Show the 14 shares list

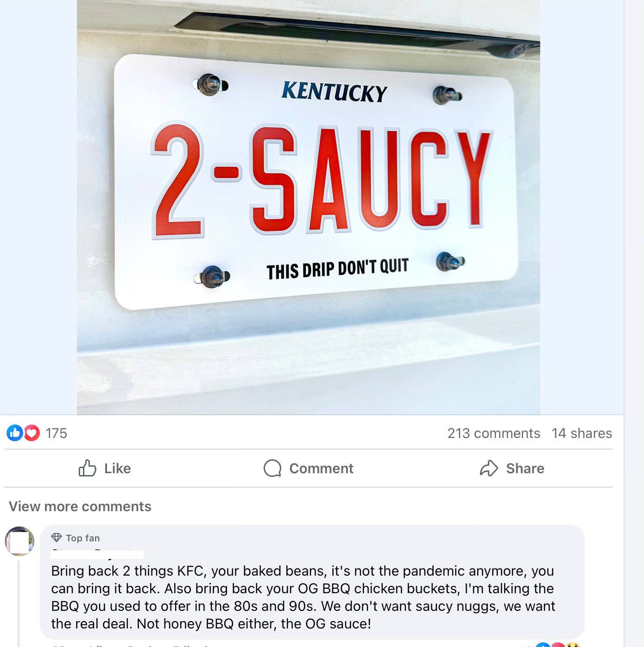click(x=581, y=433)
